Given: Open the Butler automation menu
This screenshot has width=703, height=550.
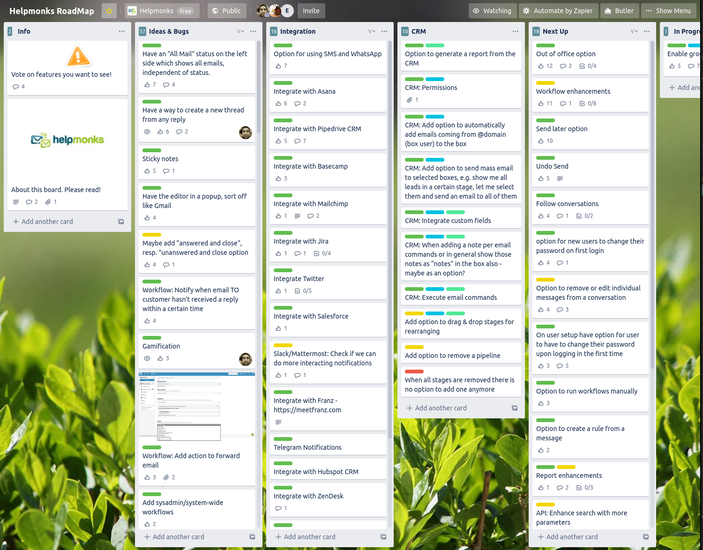Looking at the screenshot, I should click(619, 11).
